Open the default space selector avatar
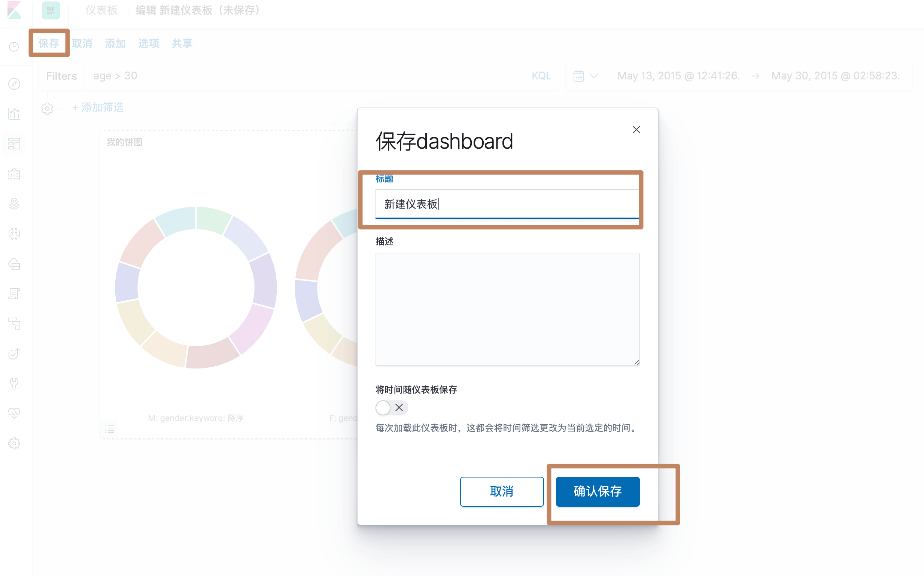This screenshot has width=924, height=576. click(x=51, y=10)
